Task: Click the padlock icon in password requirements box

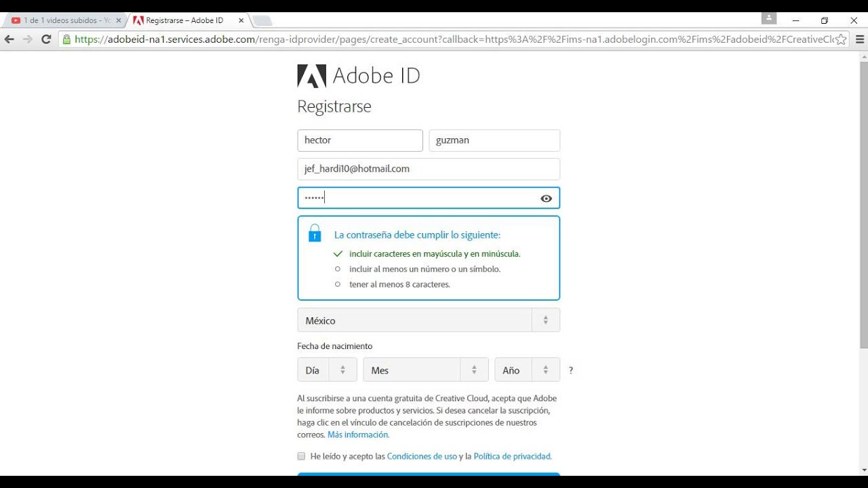Action: pyautogui.click(x=314, y=232)
